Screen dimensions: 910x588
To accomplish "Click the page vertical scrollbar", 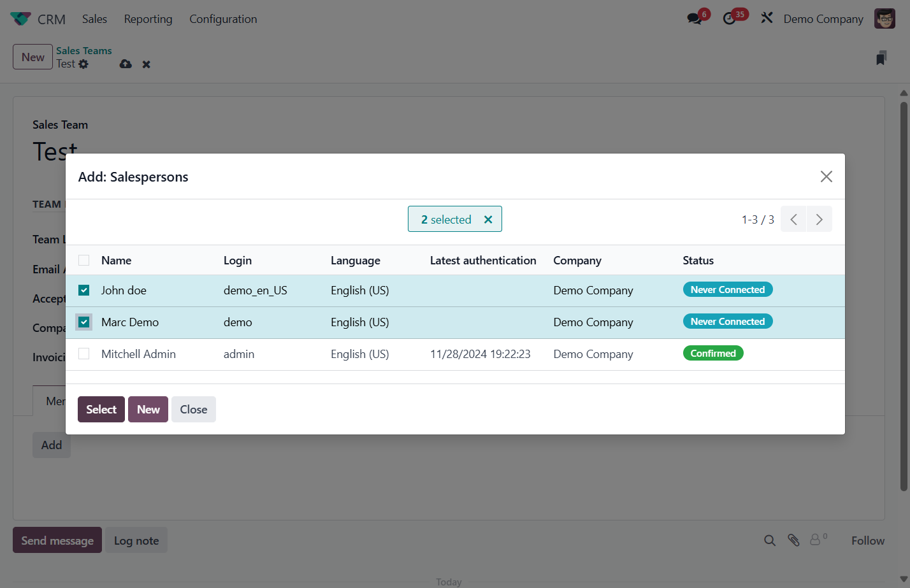I will coord(904,296).
